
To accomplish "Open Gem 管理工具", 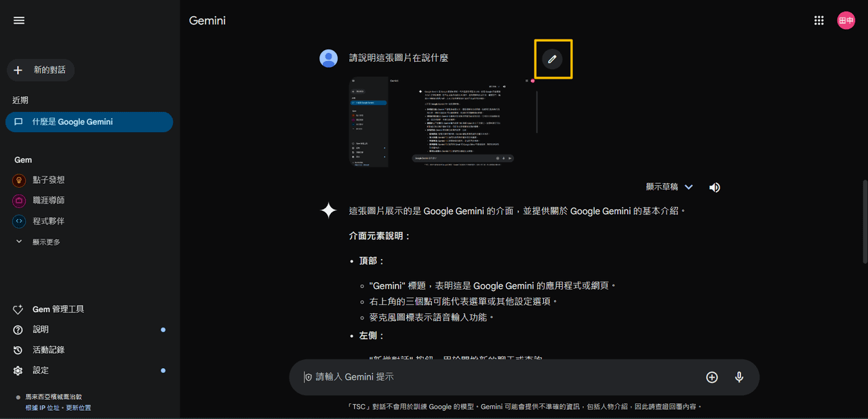I will point(58,309).
